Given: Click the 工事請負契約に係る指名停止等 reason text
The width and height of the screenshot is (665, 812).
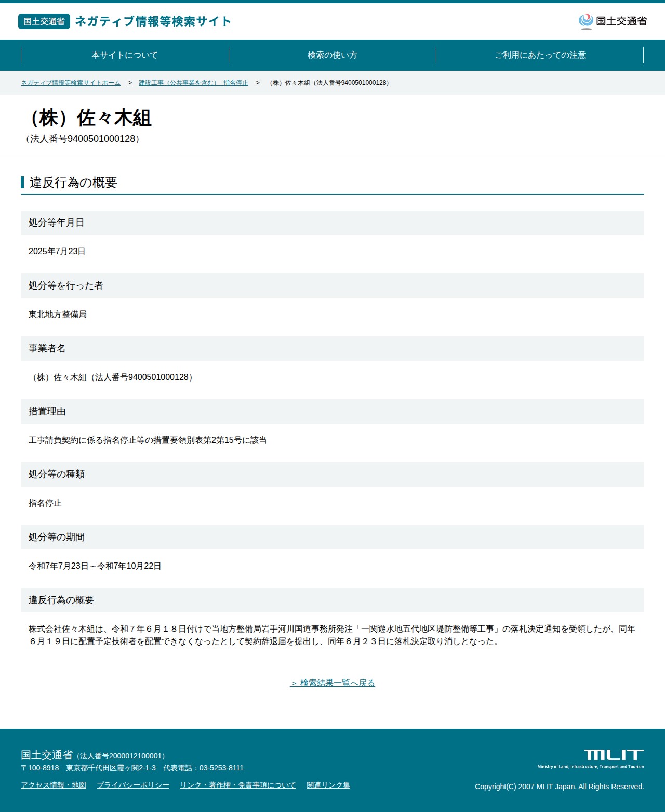Looking at the screenshot, I should click(x=148, y=440).
